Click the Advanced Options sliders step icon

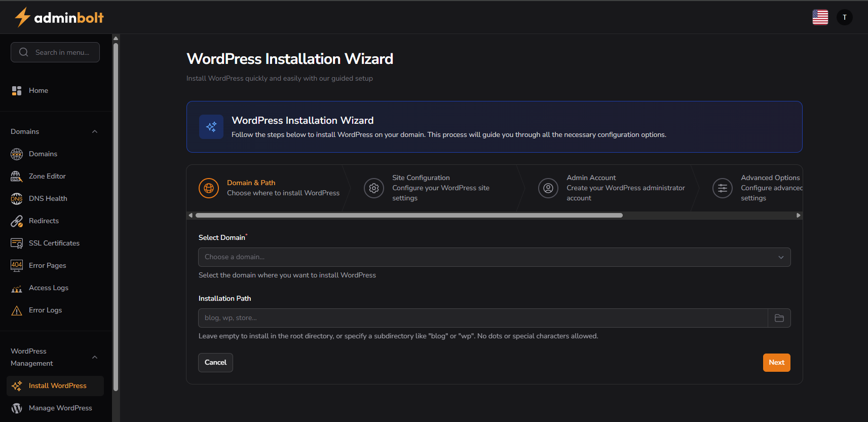(x=723, y=188)
